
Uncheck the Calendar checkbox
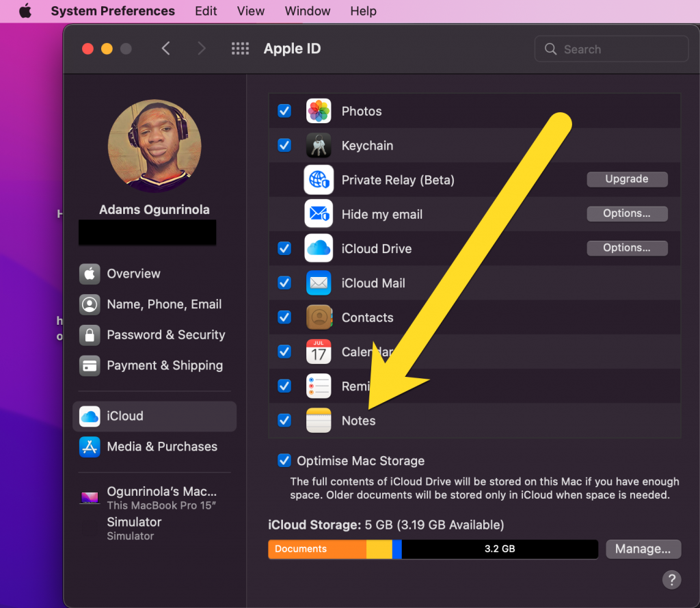[284, 352]
